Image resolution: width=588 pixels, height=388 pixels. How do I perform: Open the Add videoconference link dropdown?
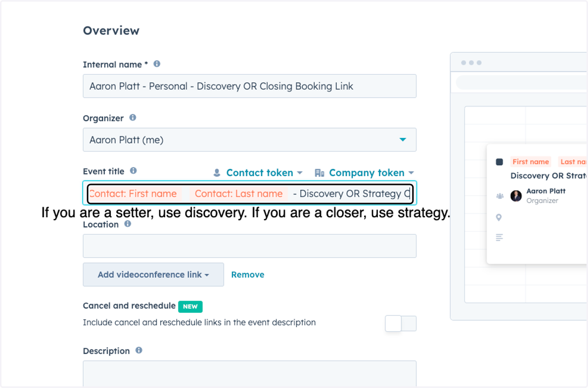(153, 275)
